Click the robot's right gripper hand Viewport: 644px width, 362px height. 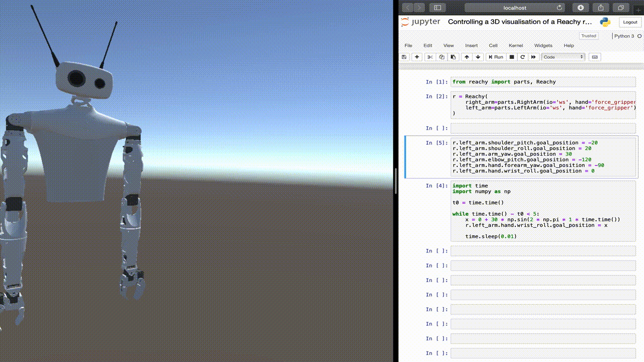point(11,307)
